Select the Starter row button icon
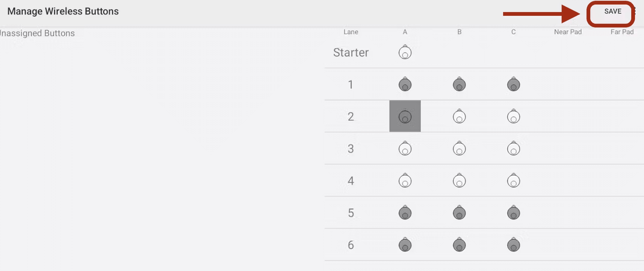Screen dimensions: 644x271 pyautogui.click(x=405, y=53)
